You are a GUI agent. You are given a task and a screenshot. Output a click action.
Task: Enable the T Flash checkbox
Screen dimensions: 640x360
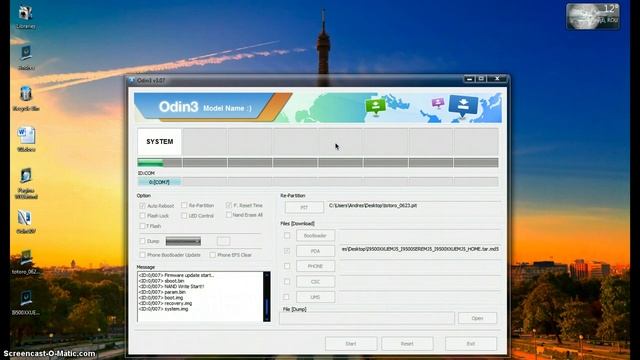tap(142, 226)
